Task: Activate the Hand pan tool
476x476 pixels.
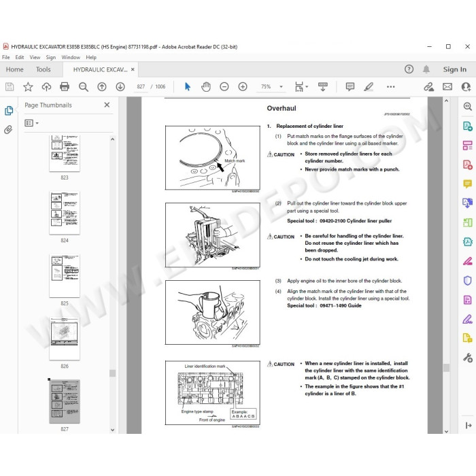Action: pyautogui.click(x=206, y=87)
